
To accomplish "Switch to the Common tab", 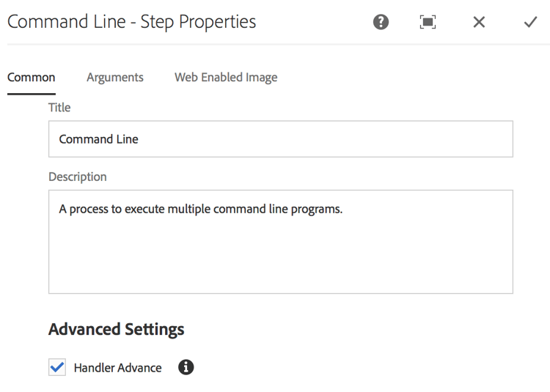I will [x=32, y=78].
